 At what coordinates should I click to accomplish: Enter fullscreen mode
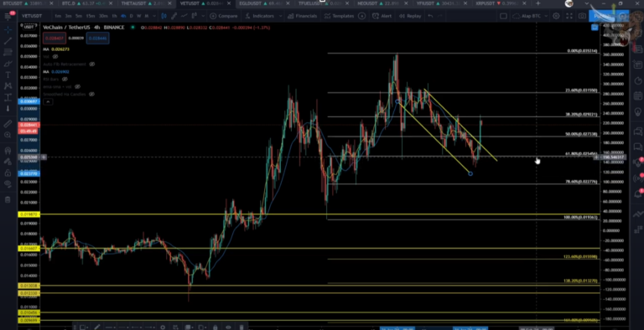569,16
